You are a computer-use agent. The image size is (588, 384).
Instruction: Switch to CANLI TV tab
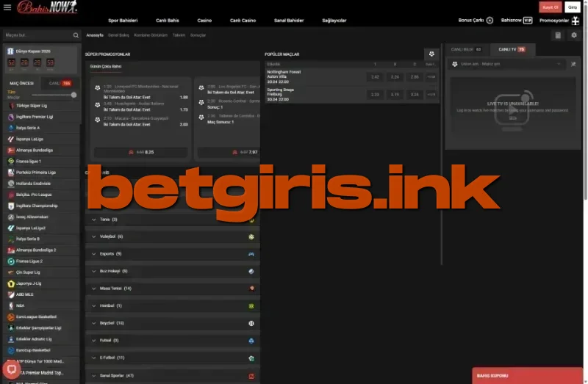pos(512,49)
